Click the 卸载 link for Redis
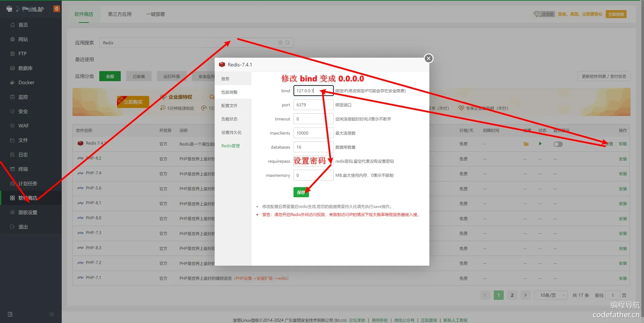The width and height of the screenshot is (644, 323). [x=623, y=144]
